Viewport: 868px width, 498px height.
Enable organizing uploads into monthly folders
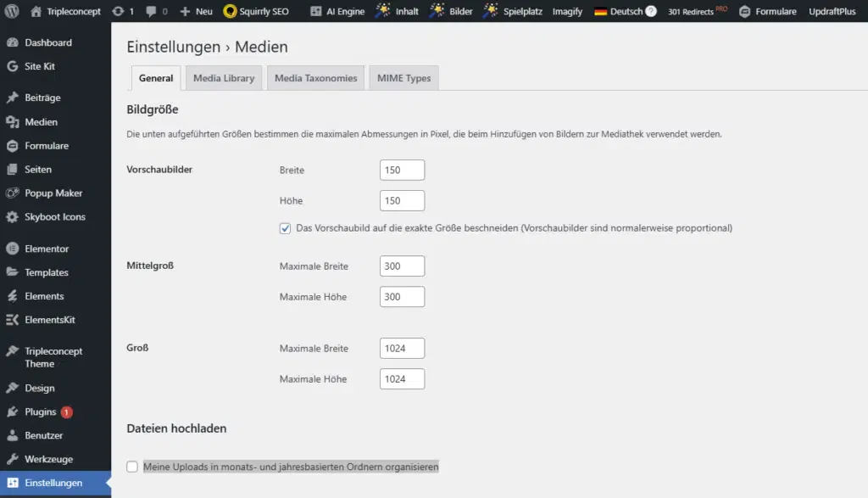click(131, 466)
